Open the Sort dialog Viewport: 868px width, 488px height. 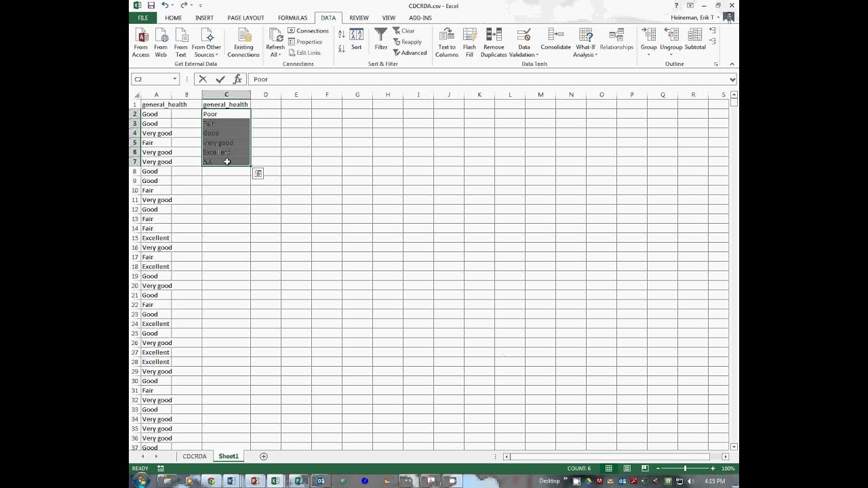click(357, 39)
